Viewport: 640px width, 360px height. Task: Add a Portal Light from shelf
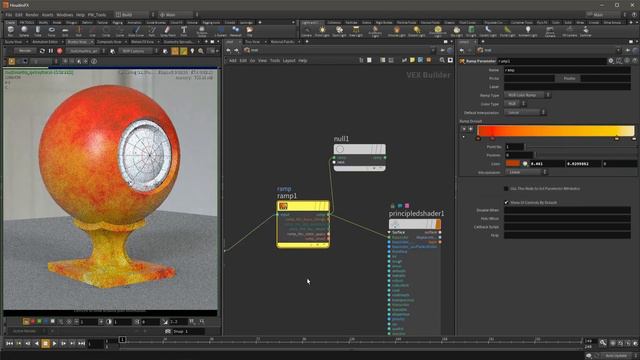point(507,31)
